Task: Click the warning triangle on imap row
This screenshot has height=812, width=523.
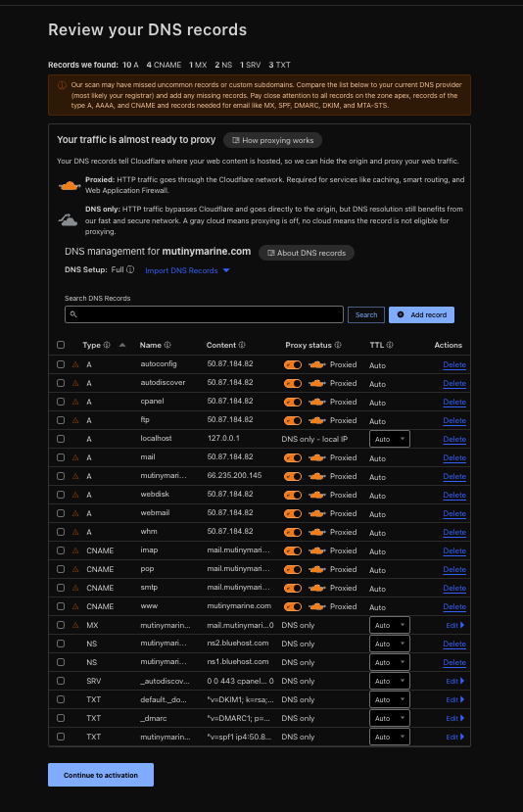Action: [75, 550]
